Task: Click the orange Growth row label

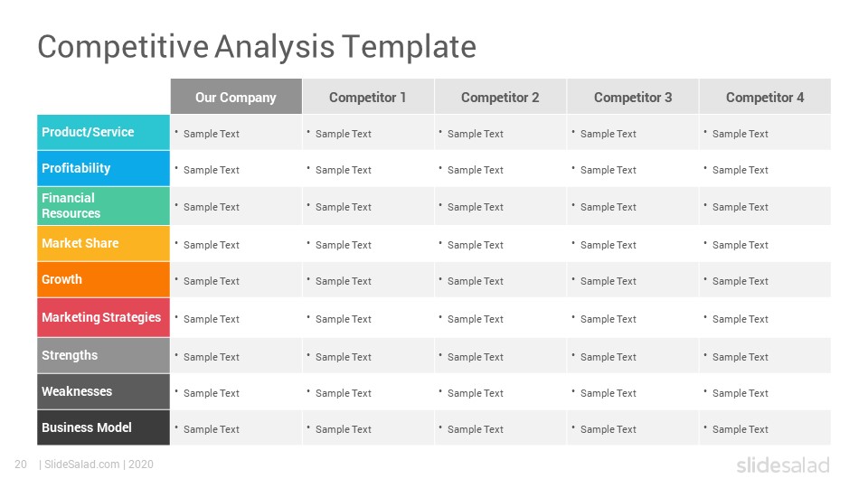Action: click(x=103, y=279)
